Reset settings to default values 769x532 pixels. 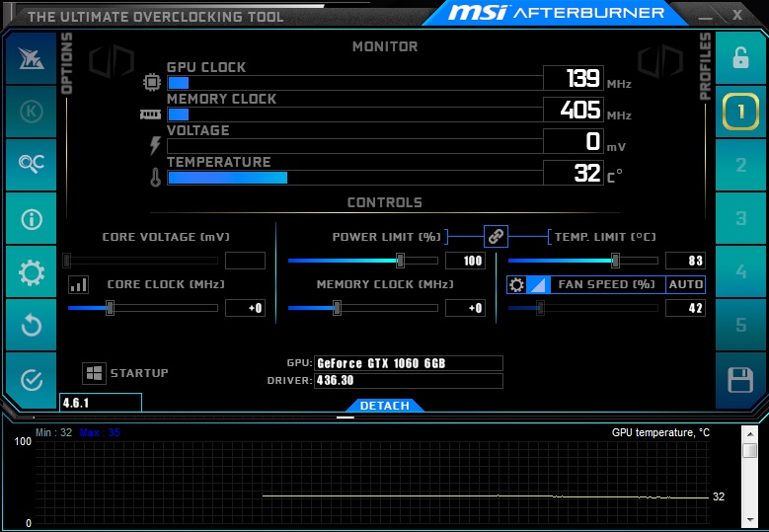pos(31,325)
